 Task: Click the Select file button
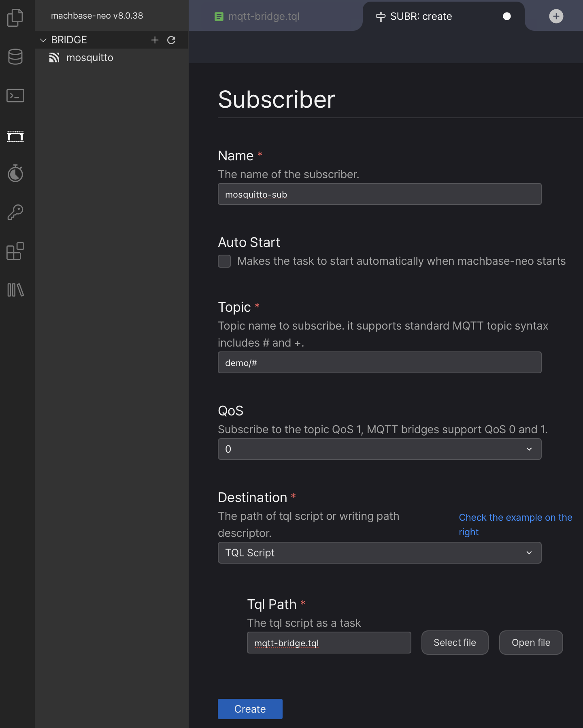tap(455, 643)
